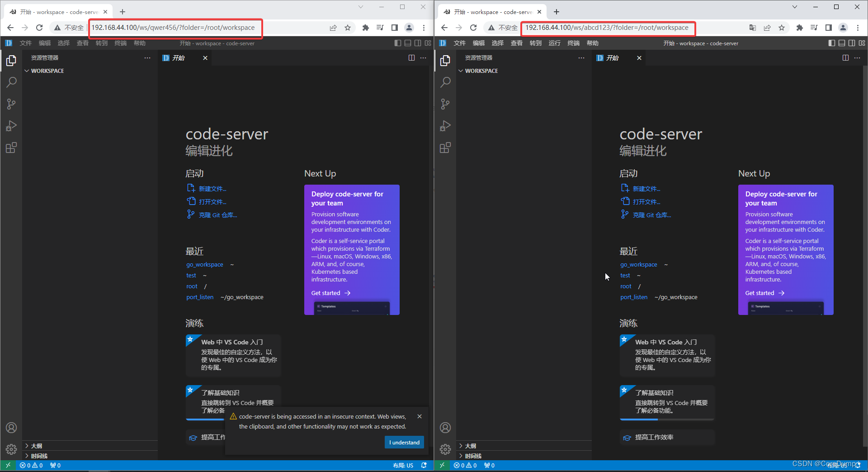Toggle panel in right window title bar
The height and width of the screenshot is (472, 868).
pyautogui.click(x=842, y=43)
